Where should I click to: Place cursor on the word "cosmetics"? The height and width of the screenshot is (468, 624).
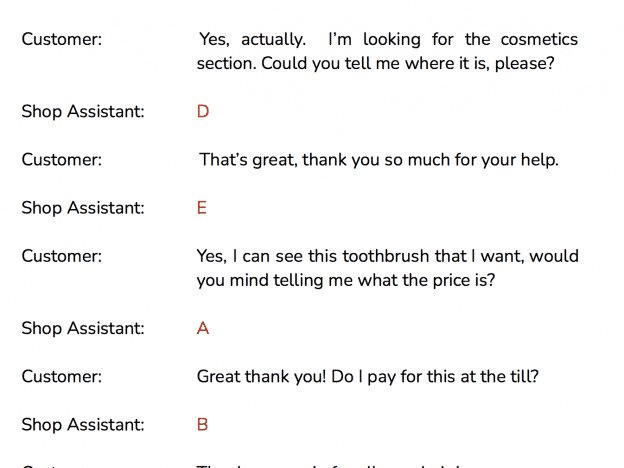[x=539, y=39]
